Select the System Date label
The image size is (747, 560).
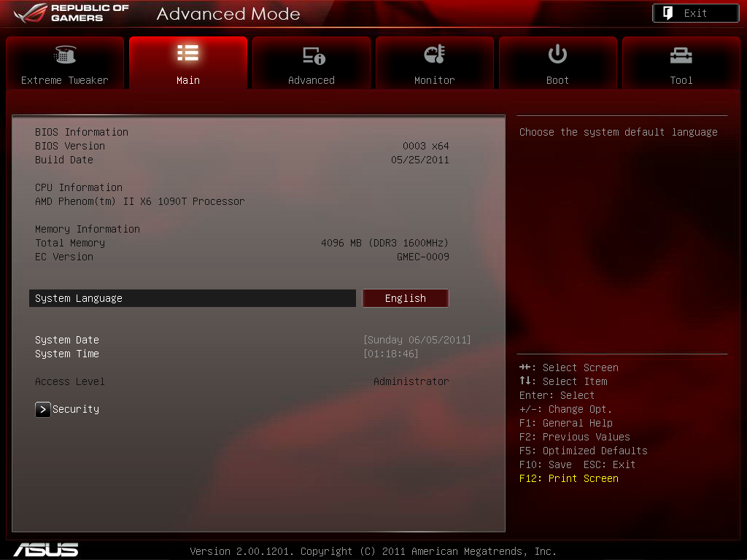[x=66, y=340]
